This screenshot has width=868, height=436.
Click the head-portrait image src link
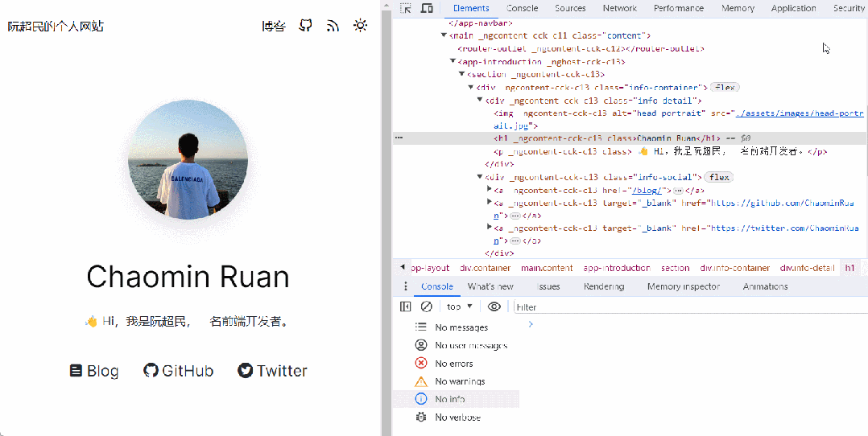[800, 113]
